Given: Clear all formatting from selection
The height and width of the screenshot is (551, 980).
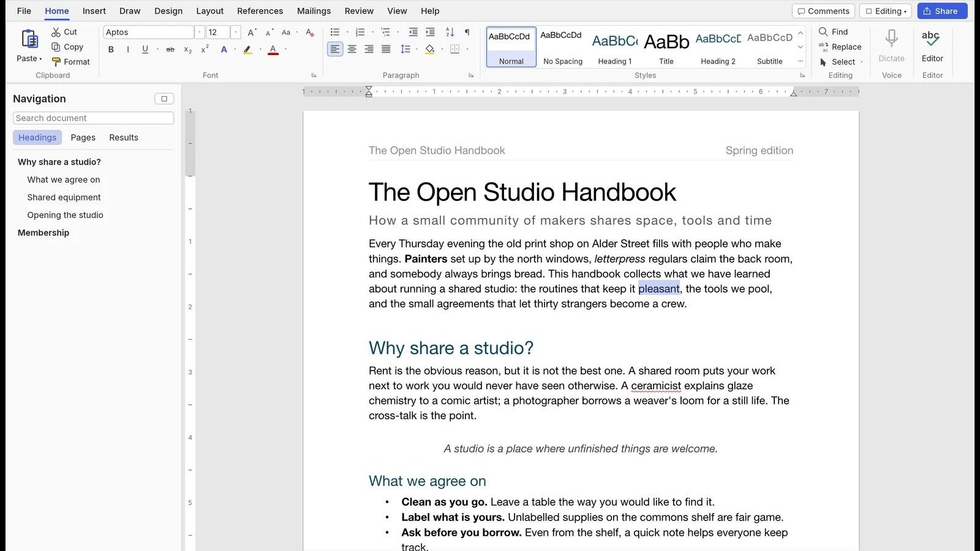Looking at the screenshot, I should (x=310, y=32).
